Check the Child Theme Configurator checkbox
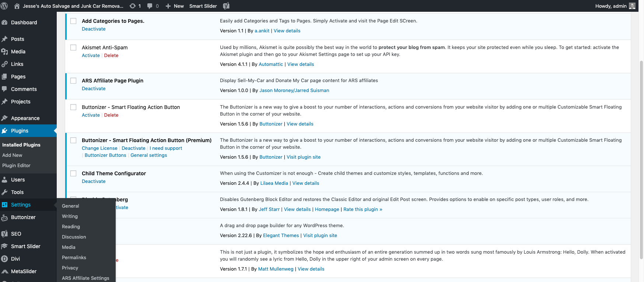 [73, 173]
